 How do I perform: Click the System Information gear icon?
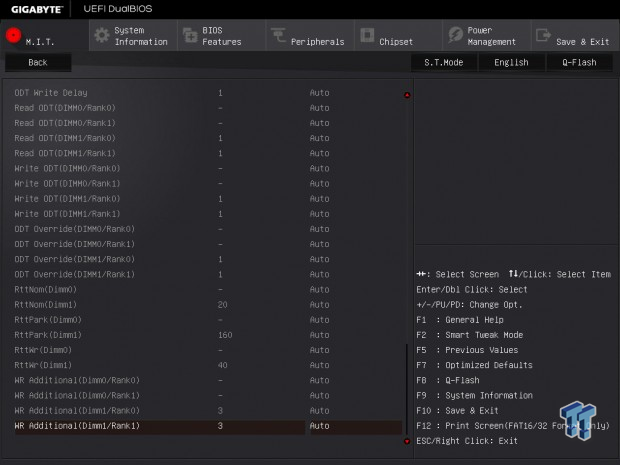coord(102,35)
